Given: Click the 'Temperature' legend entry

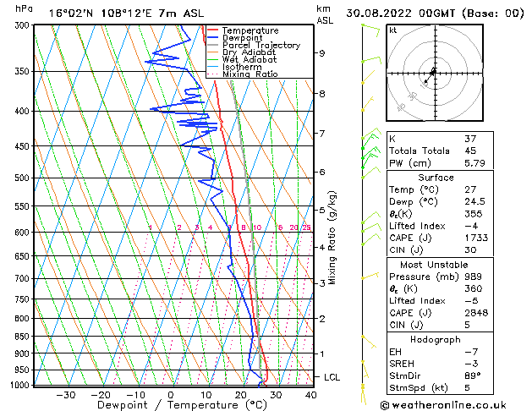Looking at the screenshot, I should click(x=250, y=30).
